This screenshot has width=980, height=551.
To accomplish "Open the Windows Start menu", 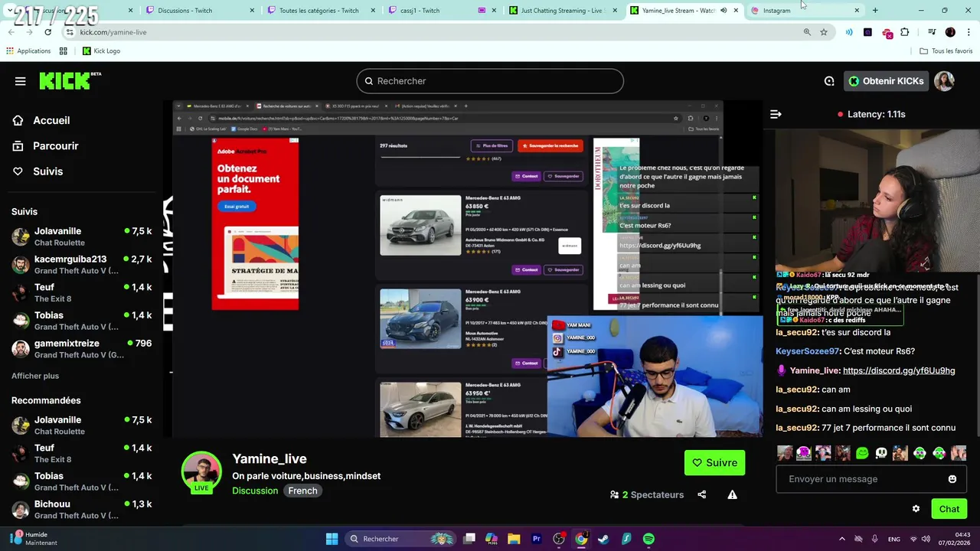I will [332, 539].
